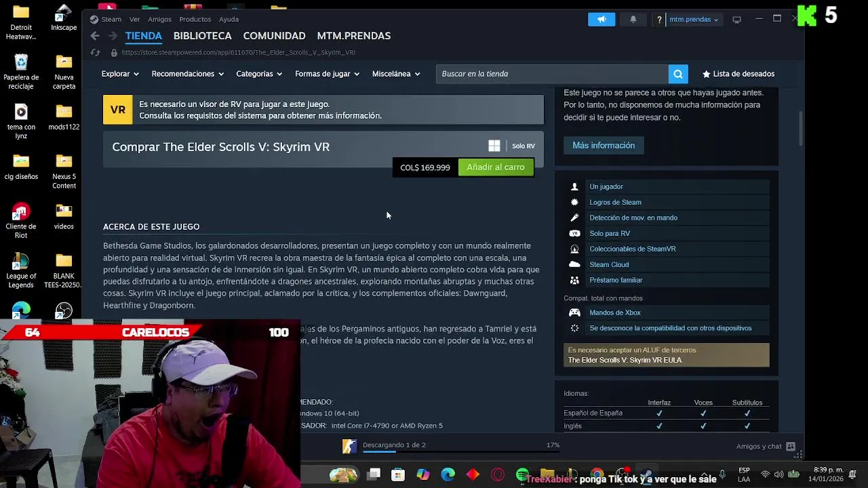The height and width of the screenshot is (488, 868).
Task: Go back with the Steam back arrow
Action: point(95,36)
